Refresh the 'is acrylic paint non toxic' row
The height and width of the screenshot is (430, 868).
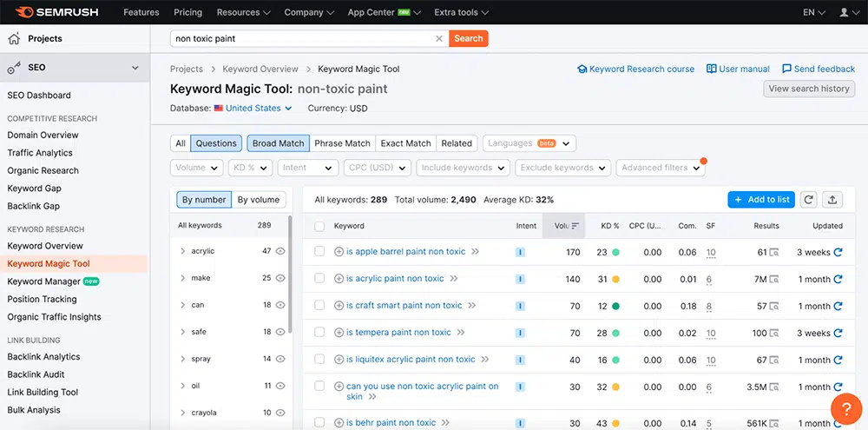point(838,280)
